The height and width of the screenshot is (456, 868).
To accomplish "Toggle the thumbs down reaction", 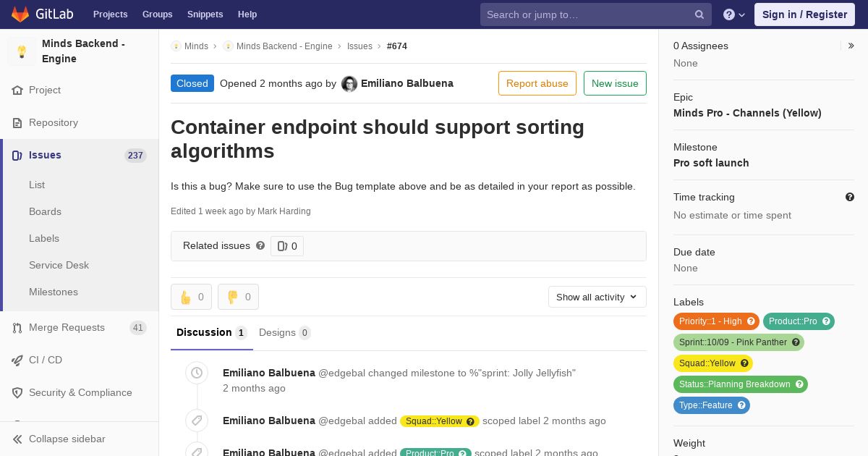I will pyautogui.click(x=238, y=297).
